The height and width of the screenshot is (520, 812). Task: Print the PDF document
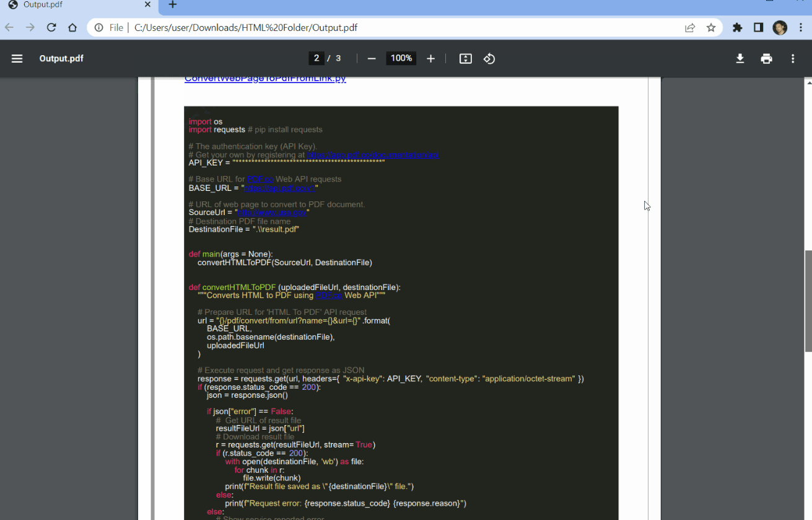pyautogui.click(x=766, y=58)
